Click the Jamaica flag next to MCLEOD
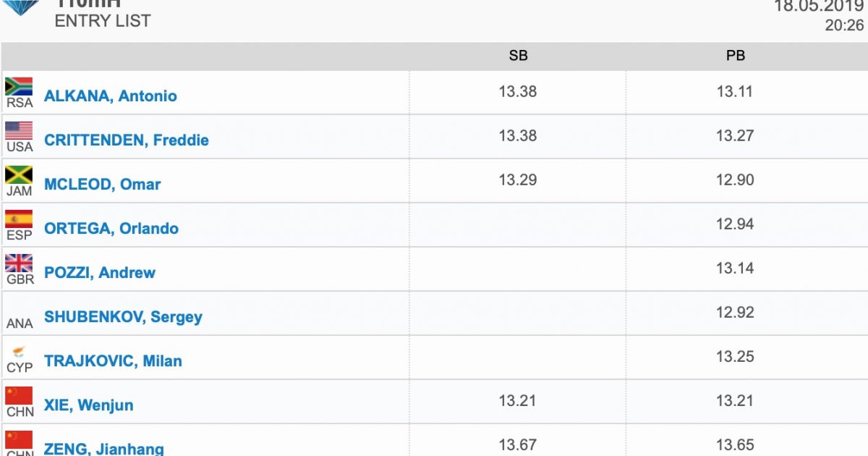The image size is (868, 456). 19,174
